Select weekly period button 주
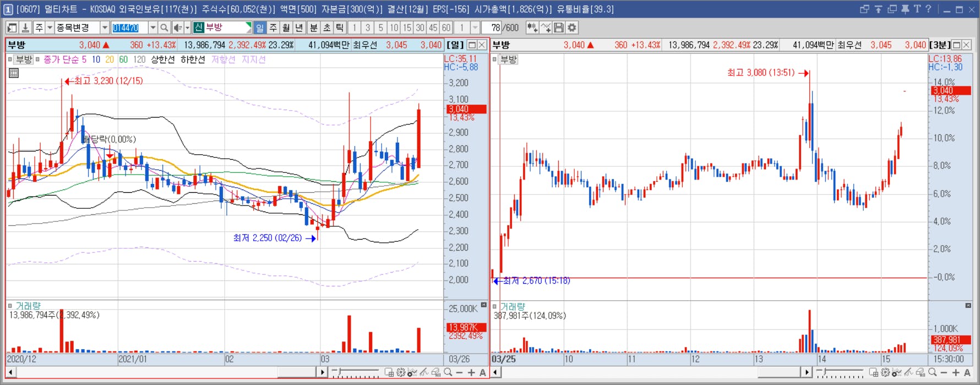Screen dimensions: 980x385 click(273, 28)
